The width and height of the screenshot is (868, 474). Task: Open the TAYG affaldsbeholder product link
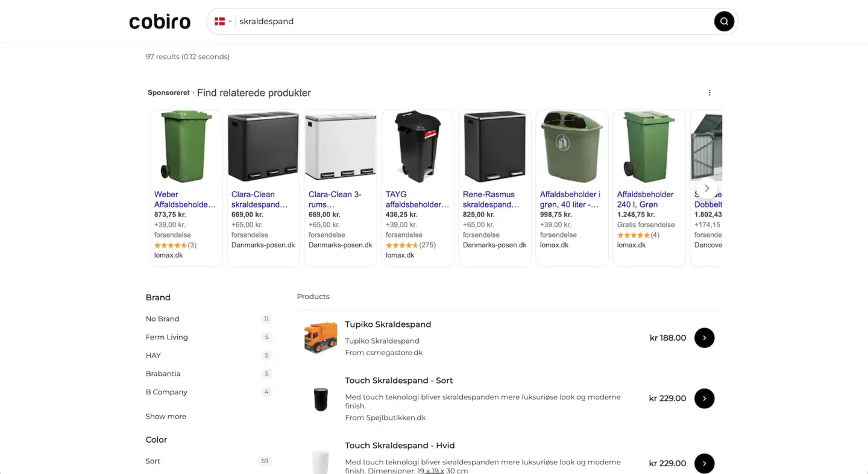coord(417,200)
